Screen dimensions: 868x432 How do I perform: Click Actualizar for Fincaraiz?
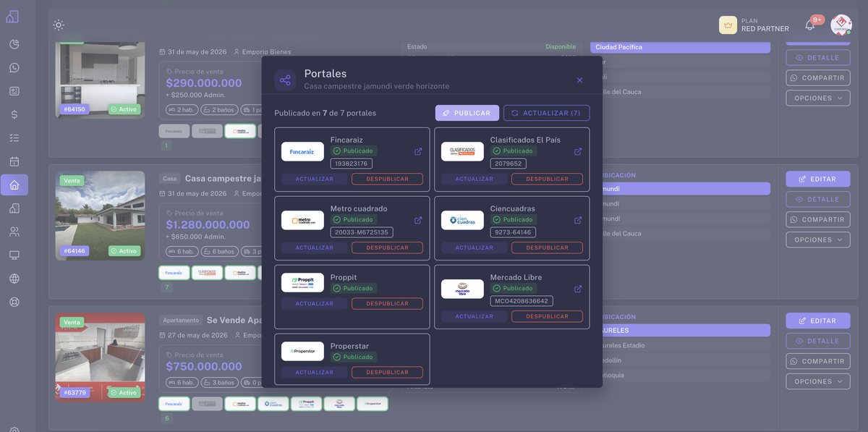(x=315, y=179)
